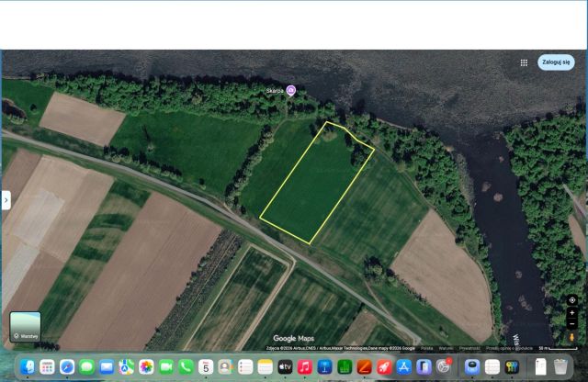
Task: Select the Skarpa photo spot marker
Action: click(291, 90)
